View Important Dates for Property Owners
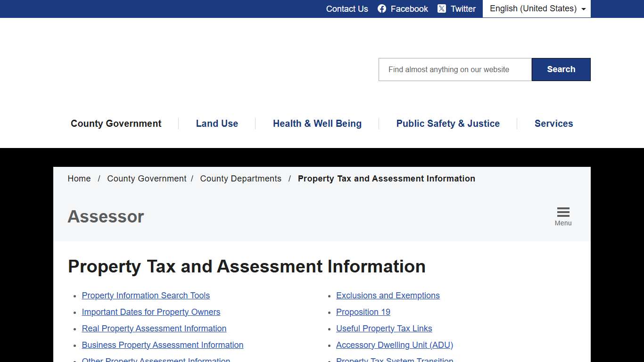Image resolution: width=644 pixels, height=362 pixels. point(151,312)
